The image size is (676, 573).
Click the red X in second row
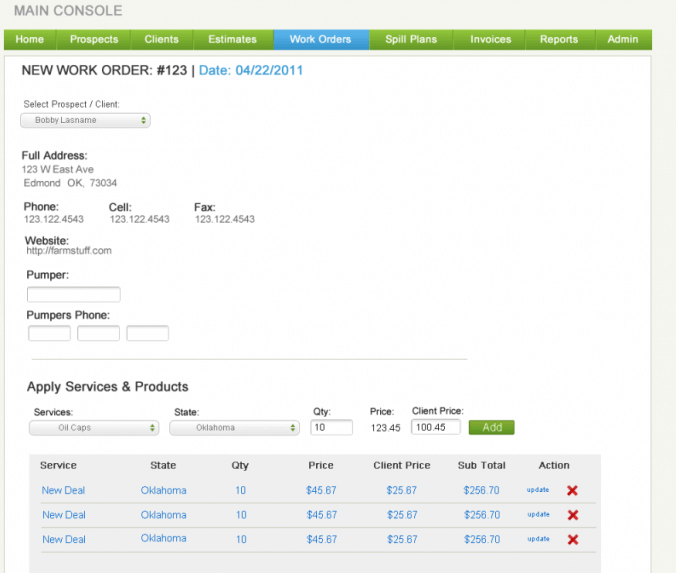(x=573, y=515)
